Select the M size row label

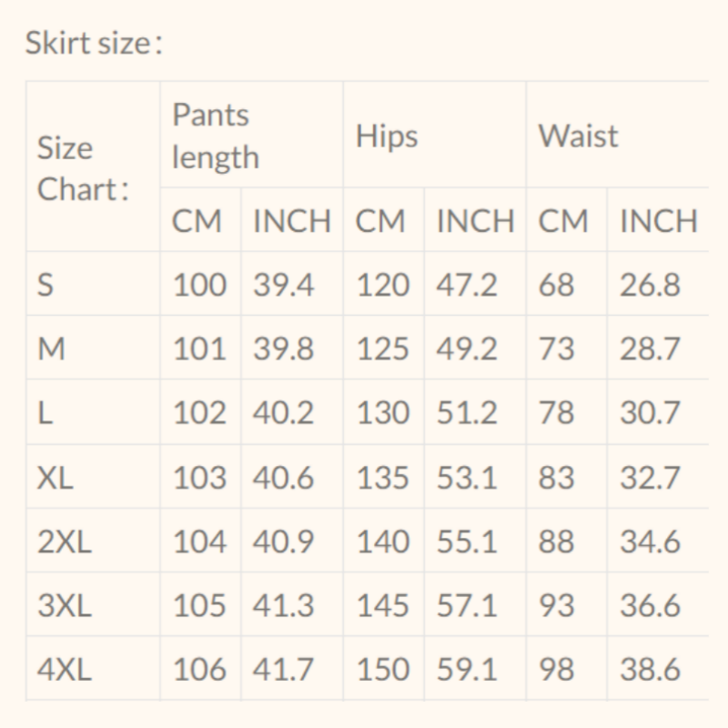click(x=51, y=349)
